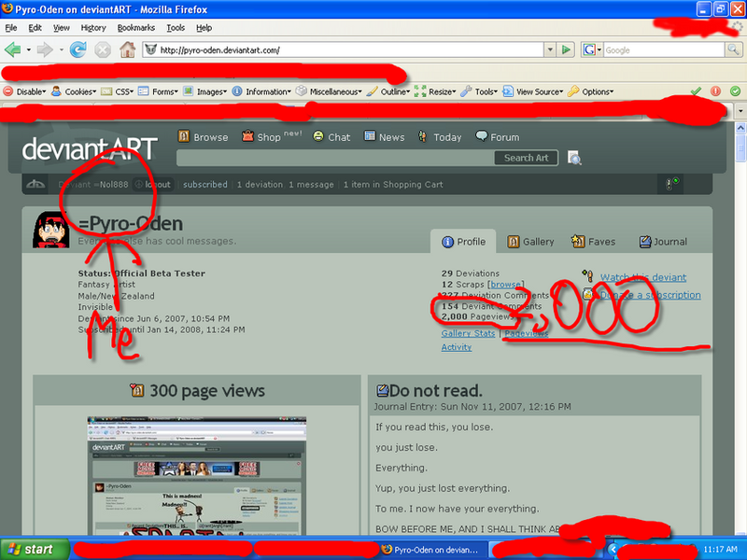Visit the Forum section

(498, 137)
